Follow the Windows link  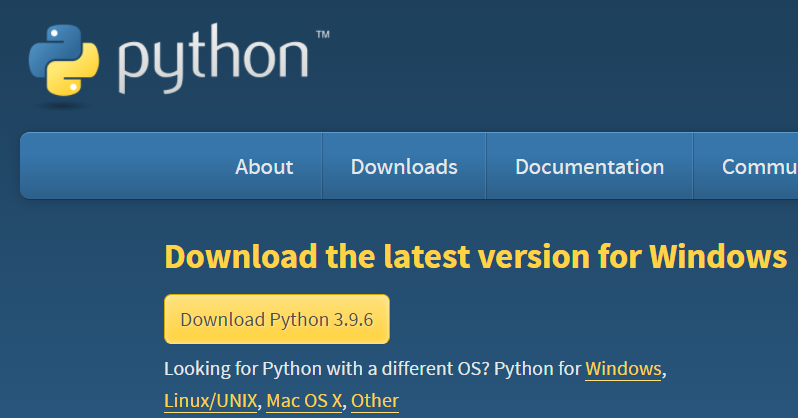coord(623,369)
